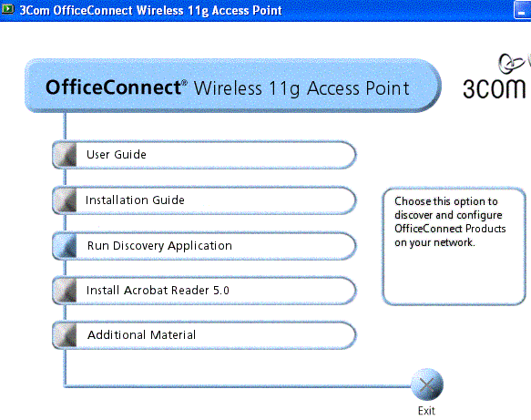Click the option description text box

[454, 246]
